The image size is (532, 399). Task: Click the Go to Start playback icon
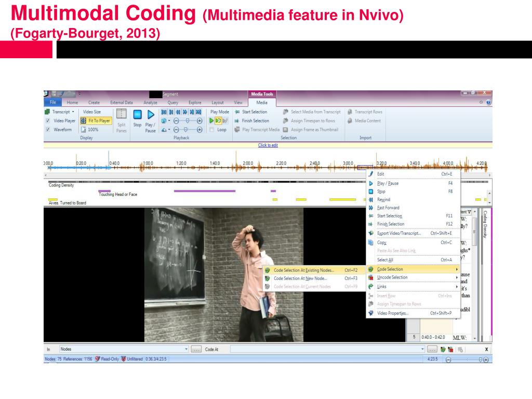[164, 112]
